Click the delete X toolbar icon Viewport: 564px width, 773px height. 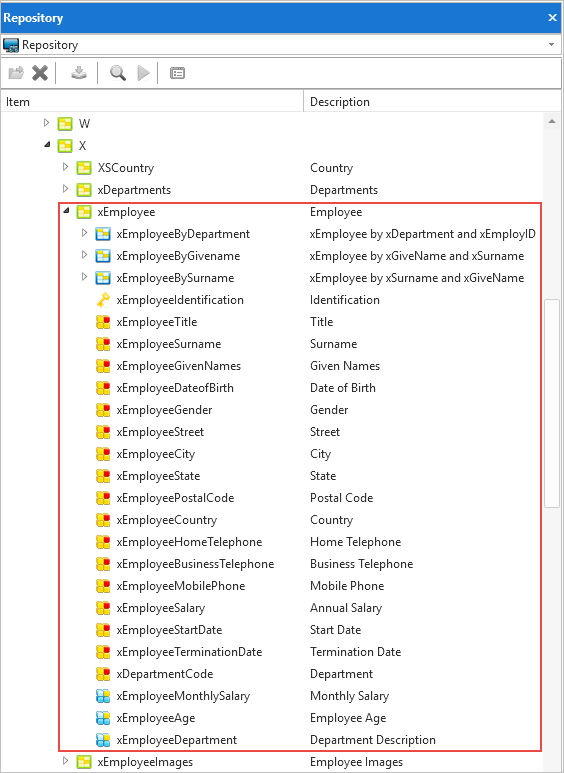pyautogui.click(x=40, y=73)
